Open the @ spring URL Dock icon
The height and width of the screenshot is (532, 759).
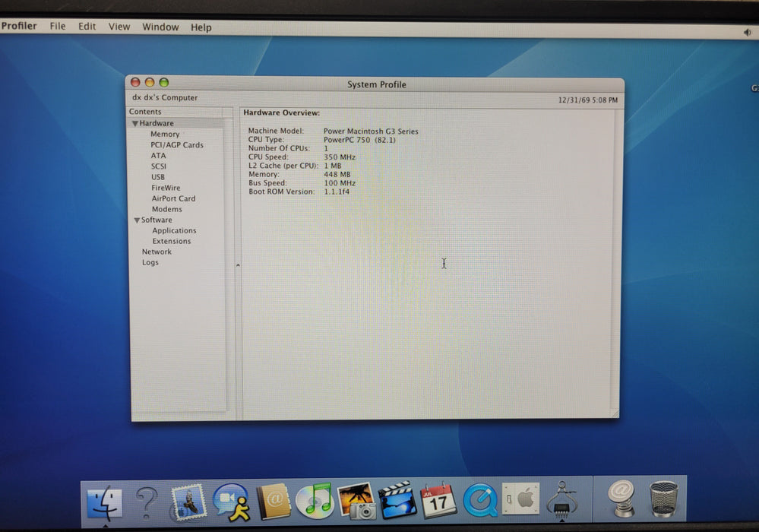click(621, 499)
